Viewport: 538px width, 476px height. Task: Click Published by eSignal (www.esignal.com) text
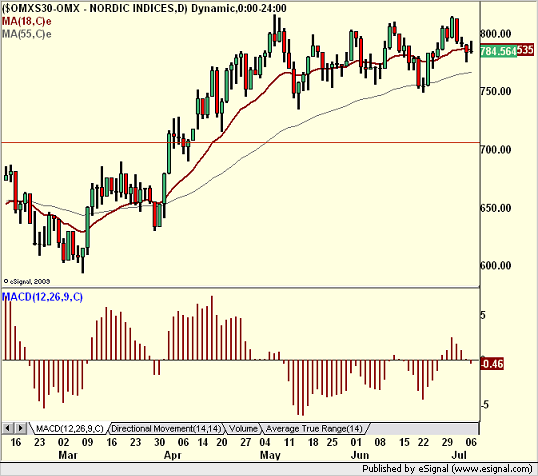click(x=447, y=469)
